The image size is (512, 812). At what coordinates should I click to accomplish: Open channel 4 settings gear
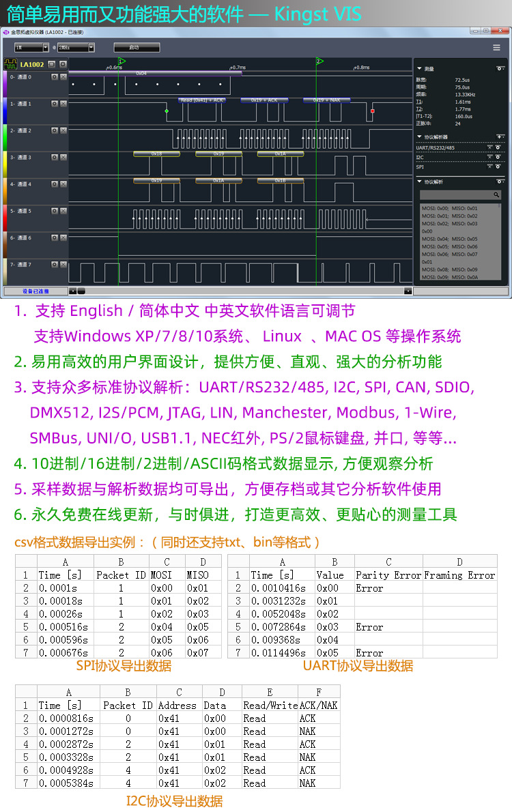55,184
